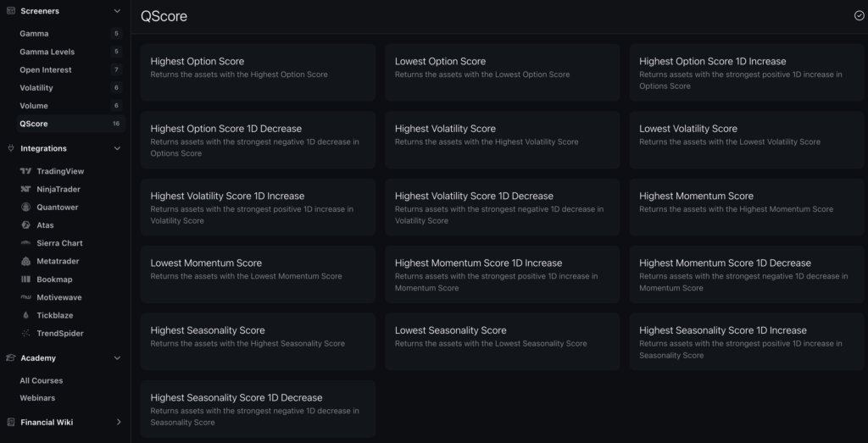This screenshot has width=868, height=443.
Task: Collapse the Screeners section chevron
Action: (118, 11)
